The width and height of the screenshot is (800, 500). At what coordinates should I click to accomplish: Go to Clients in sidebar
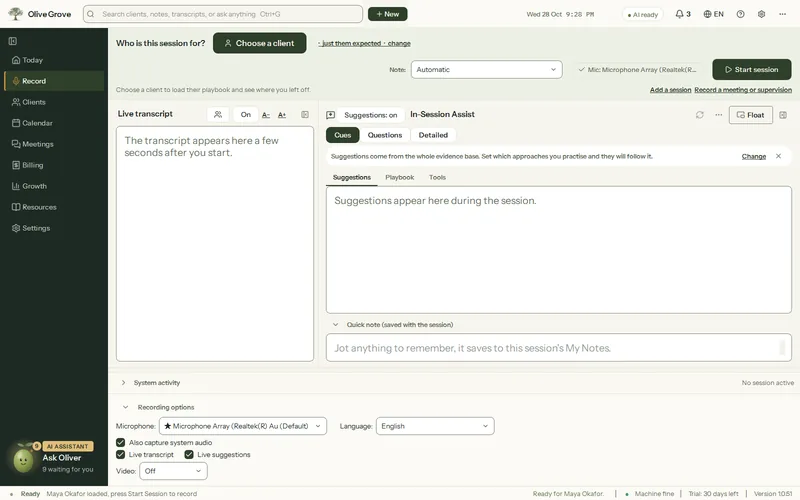click(x=54, y=102)
